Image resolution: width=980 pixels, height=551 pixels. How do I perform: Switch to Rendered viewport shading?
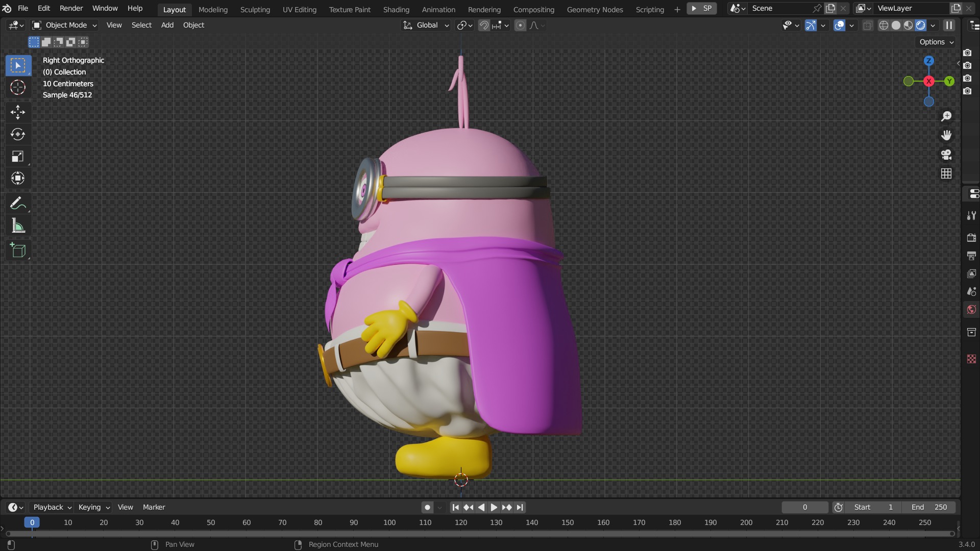(x=920, y=25)
